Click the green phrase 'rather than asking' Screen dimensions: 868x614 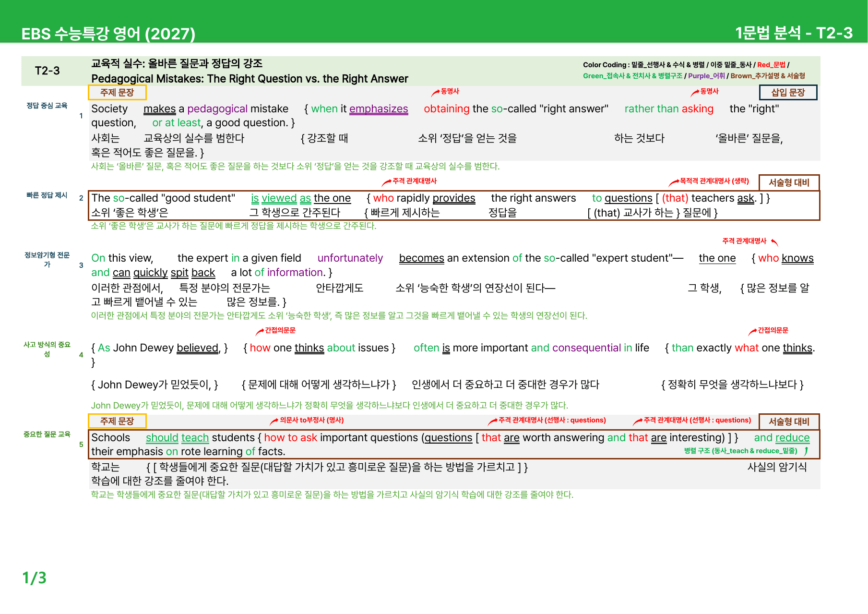[669, 109]
